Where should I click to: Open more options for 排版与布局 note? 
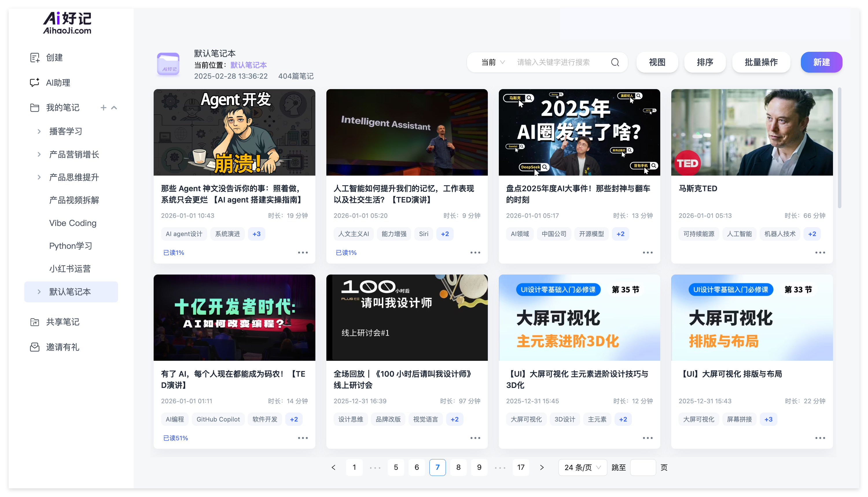pos(820,438)
